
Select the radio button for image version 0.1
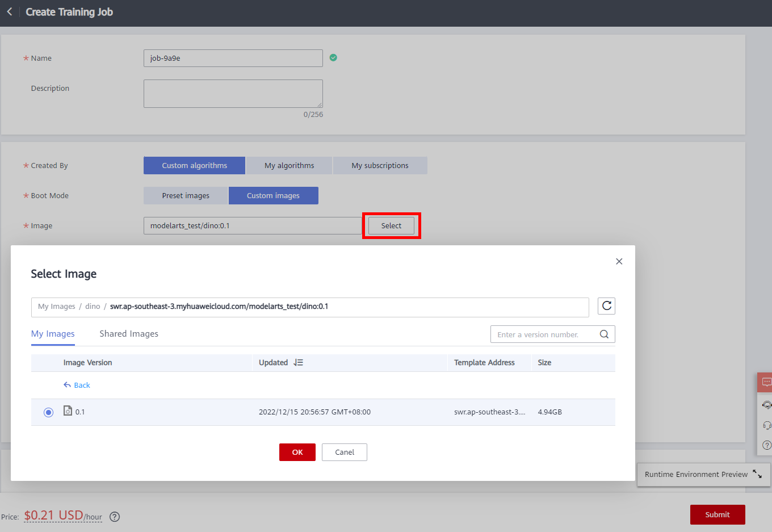pyautogui.click(x=48, y=412)
